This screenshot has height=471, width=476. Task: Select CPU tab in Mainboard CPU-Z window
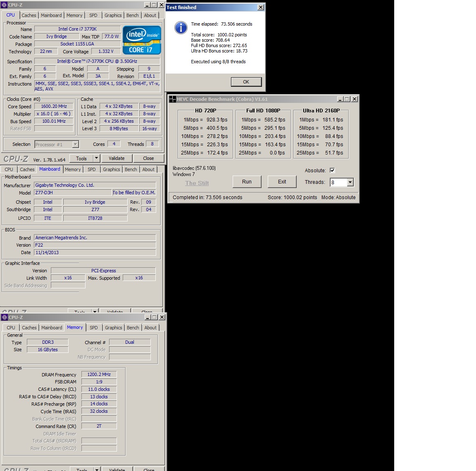point(9,169)
